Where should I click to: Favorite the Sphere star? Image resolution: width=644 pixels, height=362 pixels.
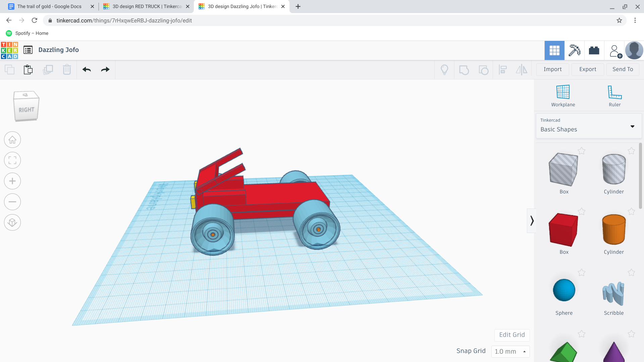click(582, 273)
